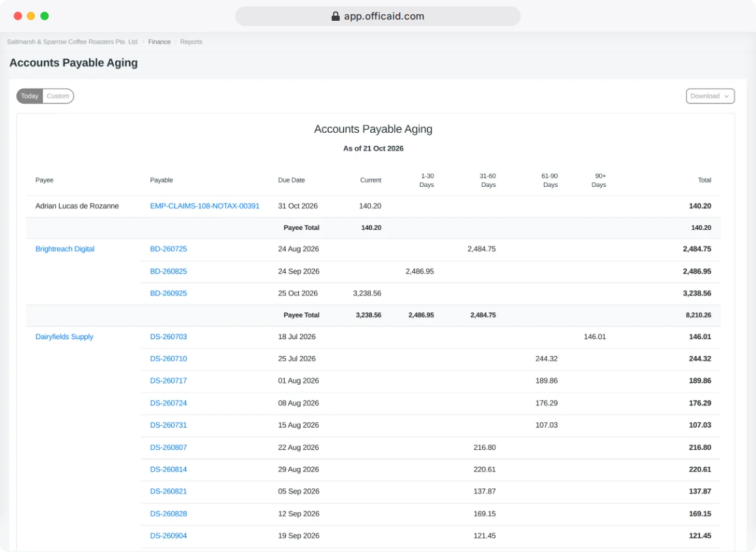The width and height of the screenshot is (756, 552).
Task: Open the Reports breadcrumb
Action: [x=191, y=42]
